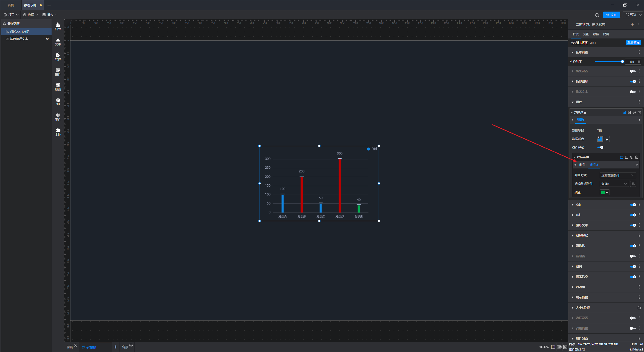Switch to the 交互 tab
Image resolution: width=644 pixels, height=352 pixels.
[x=586, y=34]
